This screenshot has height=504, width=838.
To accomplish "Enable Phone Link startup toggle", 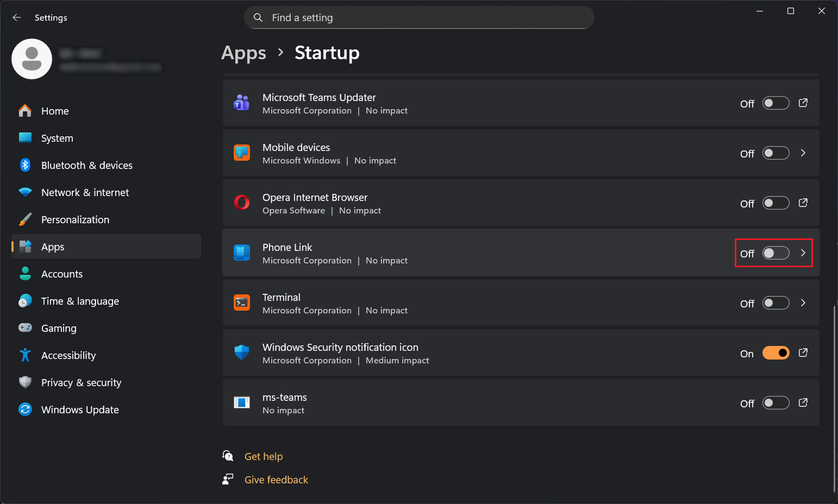I will [776, 253].
